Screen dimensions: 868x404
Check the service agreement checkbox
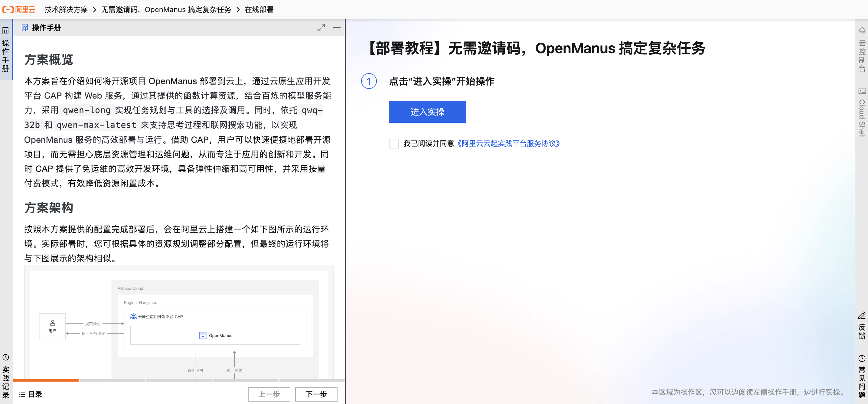point(393,144)
